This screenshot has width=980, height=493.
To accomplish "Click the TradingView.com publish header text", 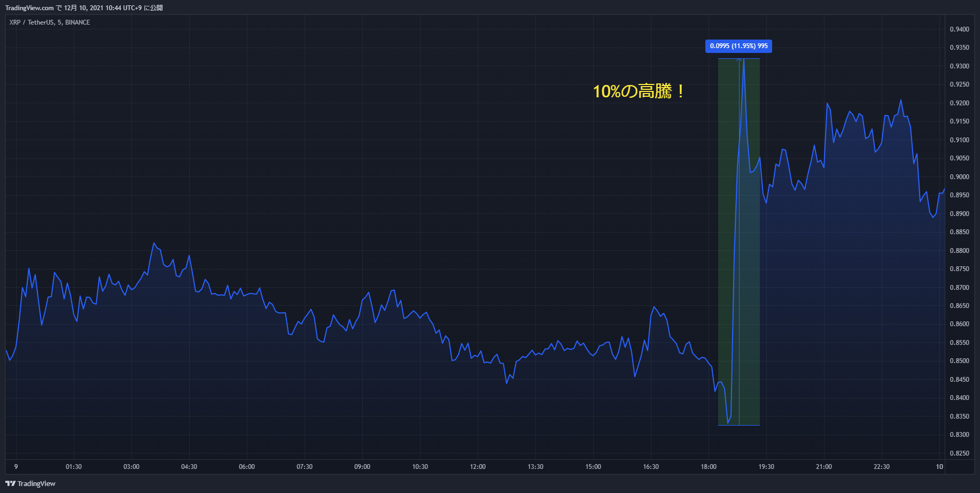I will click(84, 8).
